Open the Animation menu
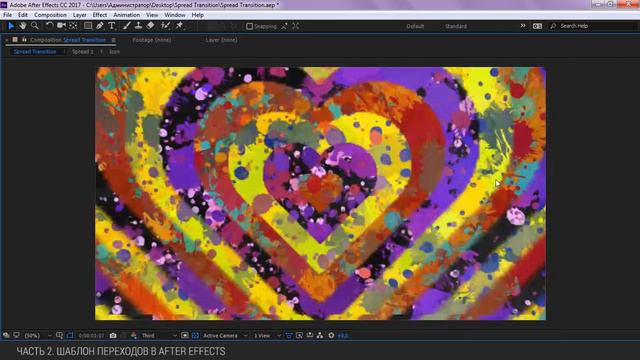 127,15
